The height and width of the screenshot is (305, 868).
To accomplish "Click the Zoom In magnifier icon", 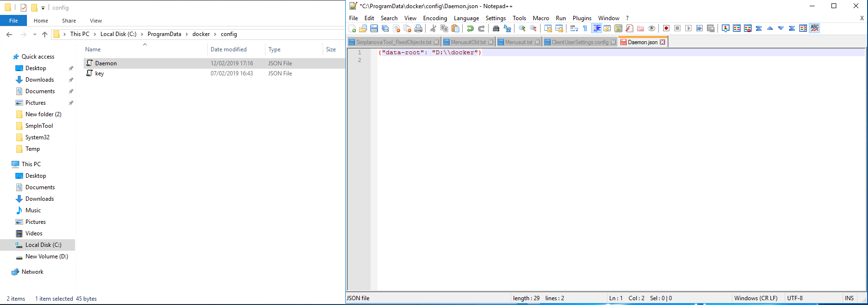I will pyautogui.click(x=522, y=28).
